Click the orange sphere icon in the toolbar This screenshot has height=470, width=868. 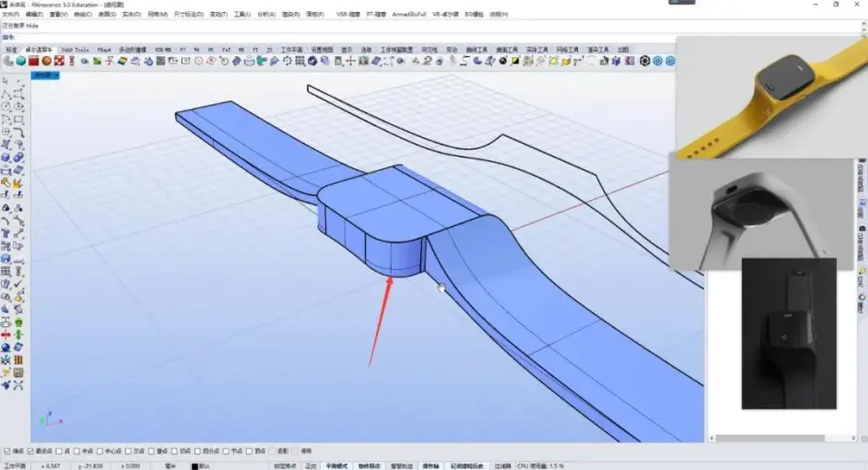(46, 61)
